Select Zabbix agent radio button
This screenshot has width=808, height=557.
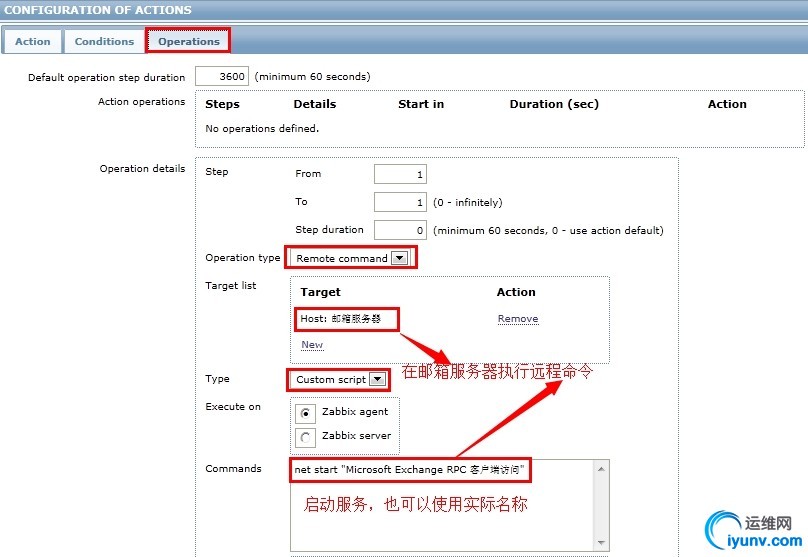(x=305, y=413)
